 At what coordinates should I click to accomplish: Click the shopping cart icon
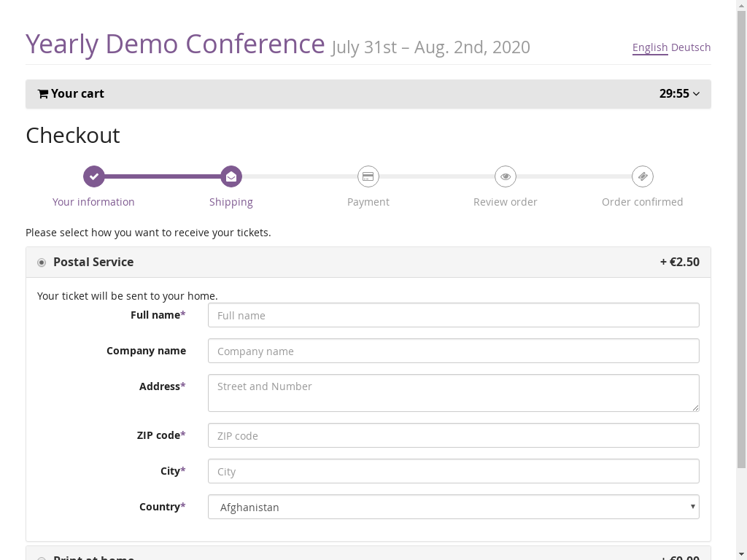(43, 94)
